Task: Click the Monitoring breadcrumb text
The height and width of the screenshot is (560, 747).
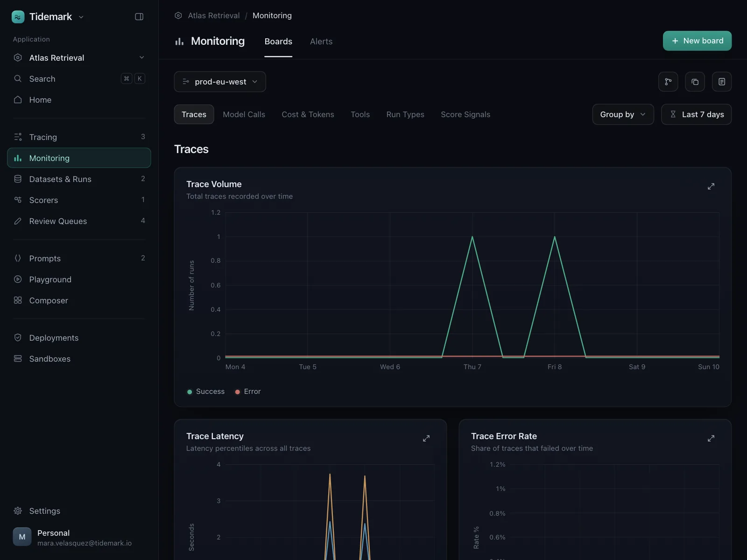Action: click(272, 15)
